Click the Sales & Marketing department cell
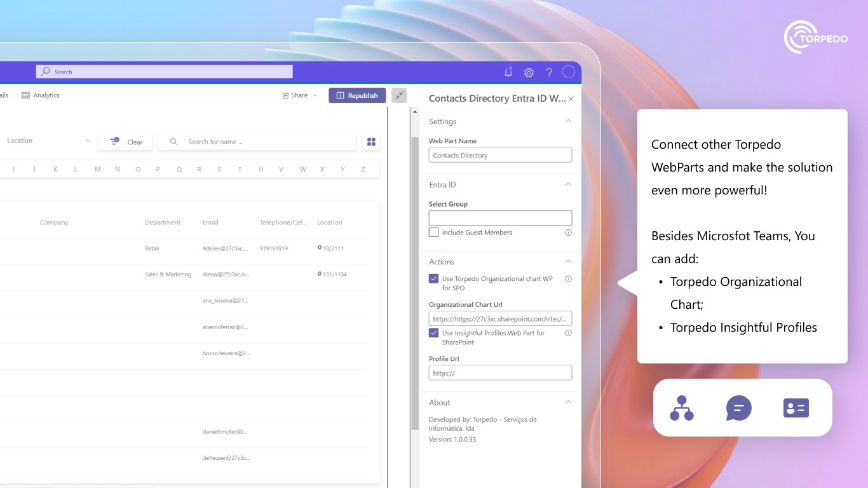Image resolution: width=868 pixels, height=488 pixels. click(168, 274)
